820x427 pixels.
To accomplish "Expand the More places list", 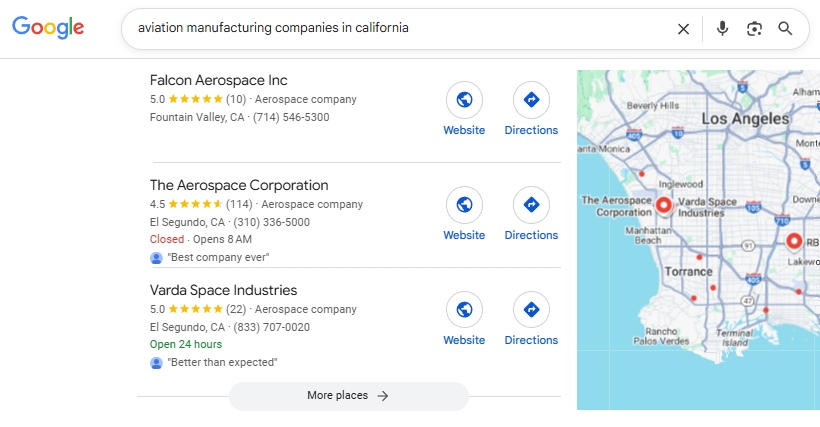I will [348, 396].
